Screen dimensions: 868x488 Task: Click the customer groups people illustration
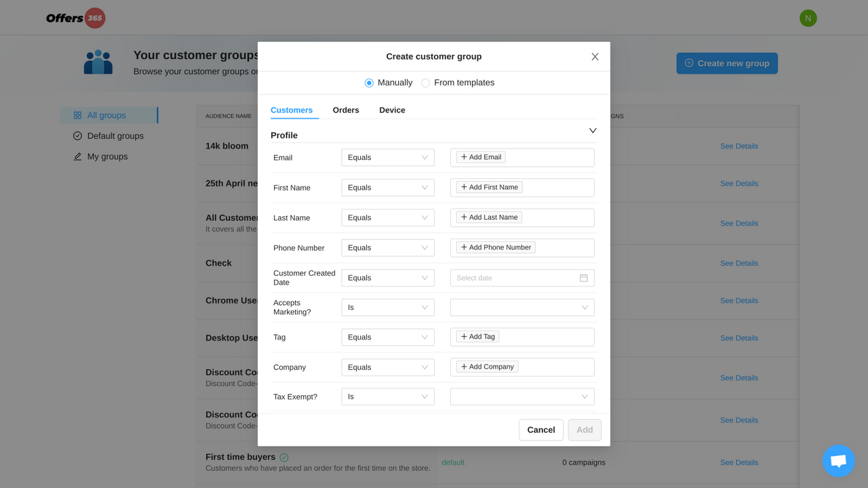pyautogui.click(x=98, y=62)
